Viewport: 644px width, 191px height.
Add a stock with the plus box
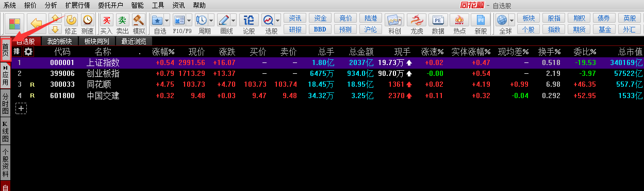coord(21,108)
